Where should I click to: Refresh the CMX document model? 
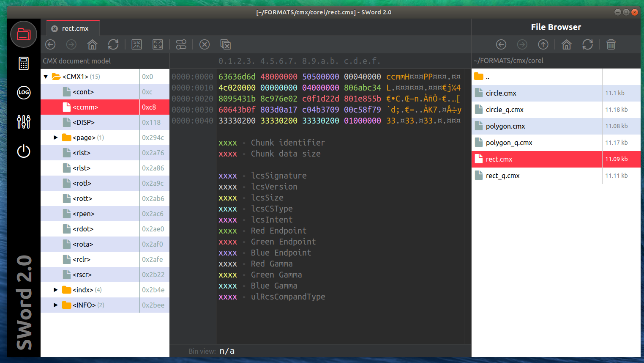[113, 44]
